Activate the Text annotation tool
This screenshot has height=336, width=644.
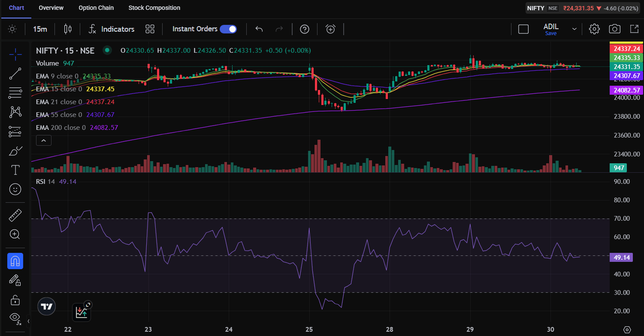15,170
